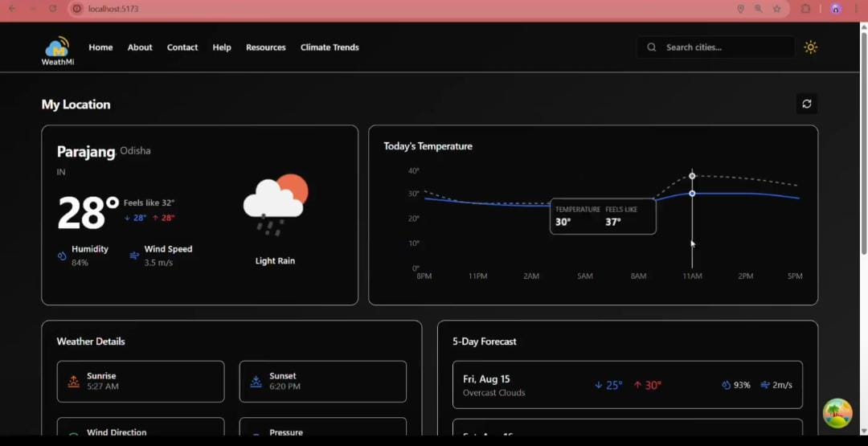Image resolution: width=868 pixels, height=446 pixels.
Task: Refresh My Location weather data
Action: tap(806, 104)
